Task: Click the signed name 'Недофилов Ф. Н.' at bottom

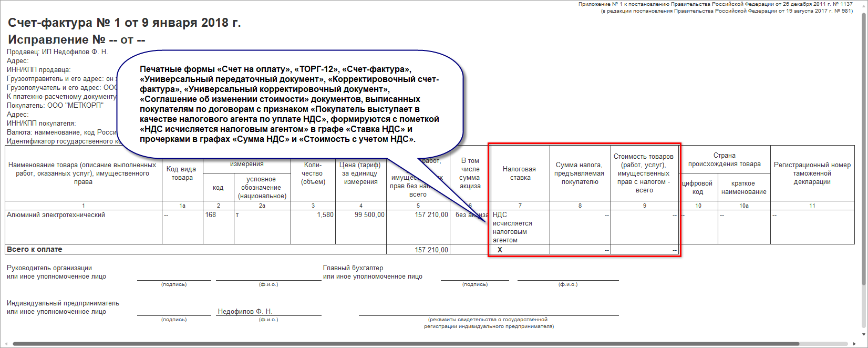Action: (245, 311)
